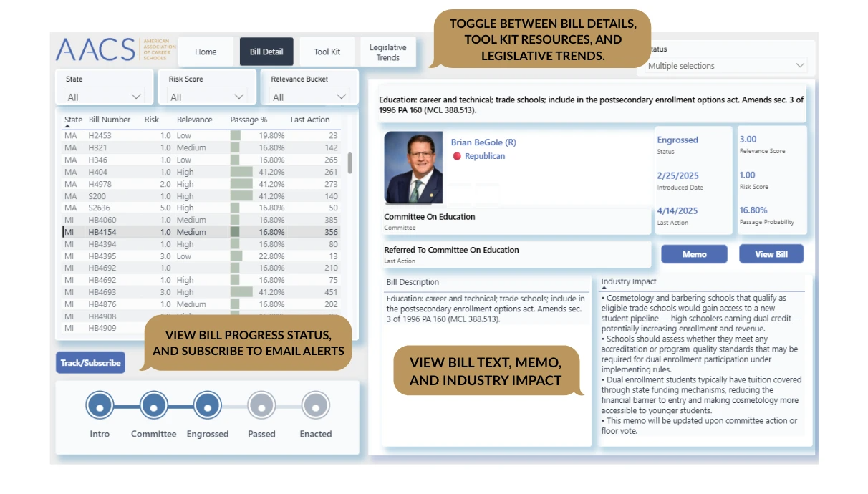The height and width of the screenshot is (494, 868).
Task: Click the Committee progress stage circle
Action: [154, 406]
